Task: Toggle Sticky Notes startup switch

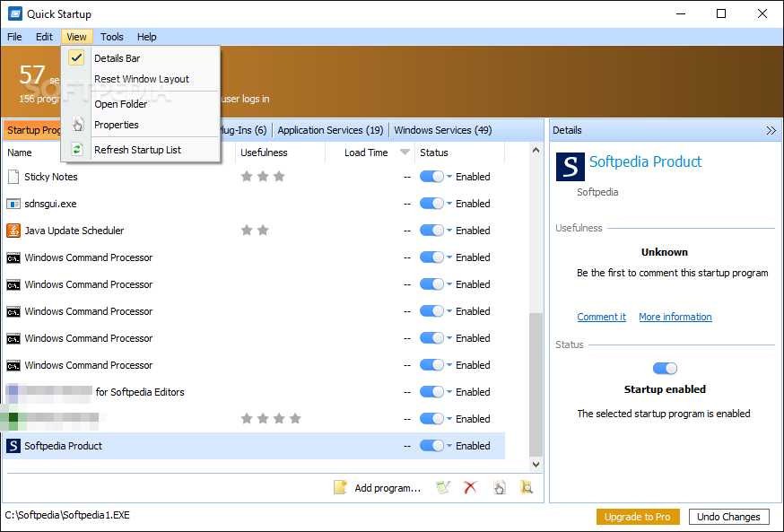Action: tap(431, 177)
